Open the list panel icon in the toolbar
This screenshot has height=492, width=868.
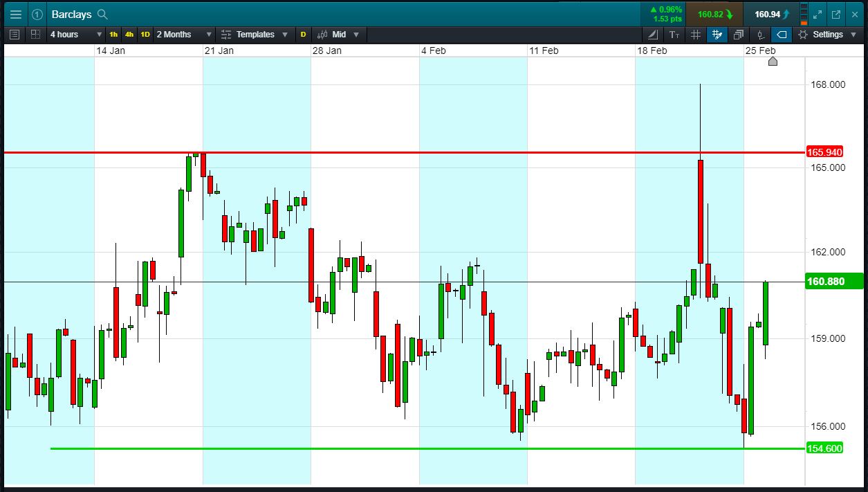click(15, 35)
